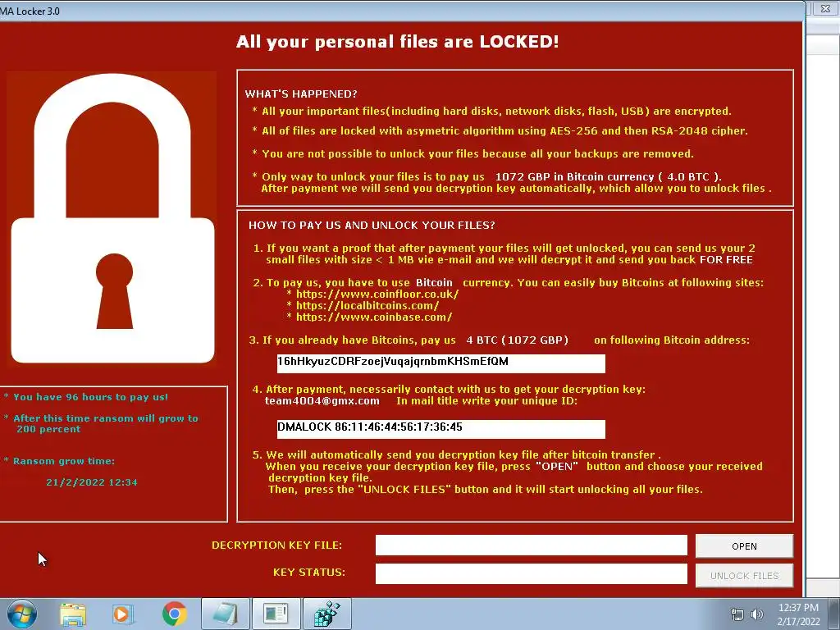This screenshot has height=630, width=840.
Task: Click the UNLOCK FILES button
Action: [x=744, y=575]
